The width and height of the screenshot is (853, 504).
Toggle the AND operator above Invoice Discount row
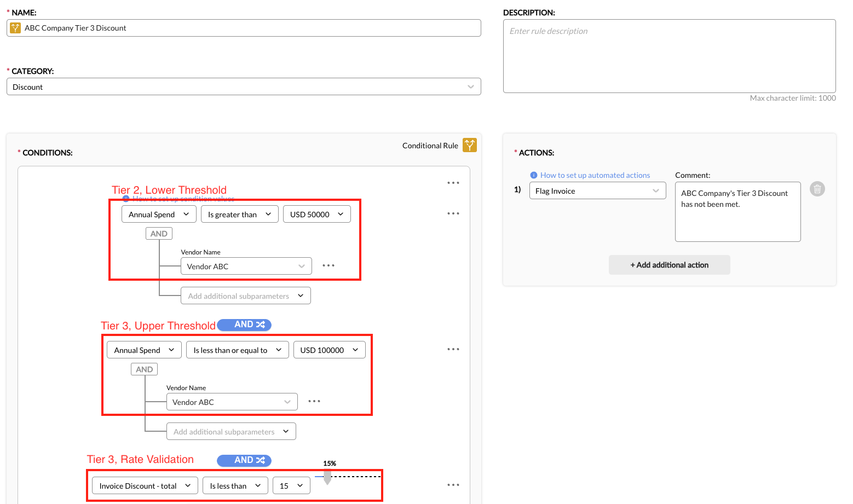pyautogui.click(x=244, y=460)
